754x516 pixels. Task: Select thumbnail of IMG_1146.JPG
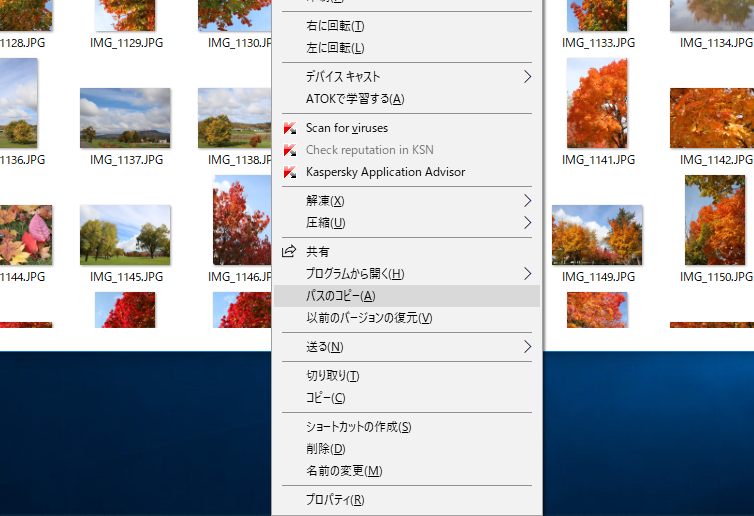242,220
